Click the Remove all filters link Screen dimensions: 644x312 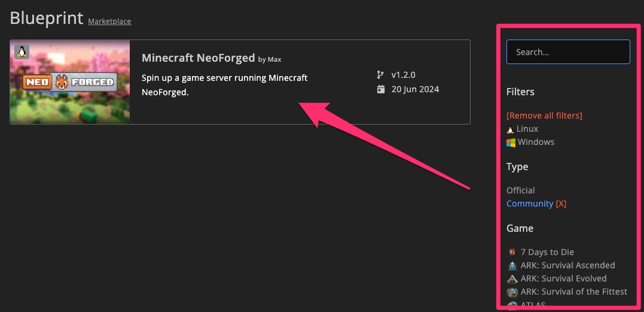[x=544, y=115]
